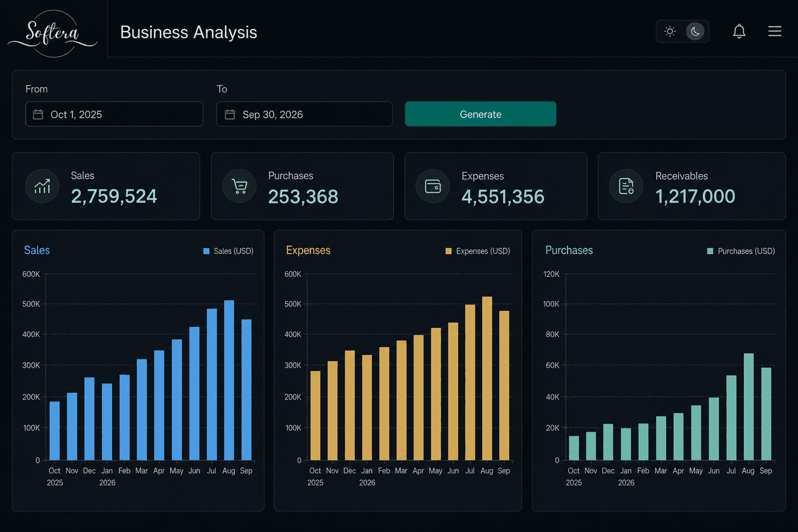Click the Generate button

click(481, 114)
